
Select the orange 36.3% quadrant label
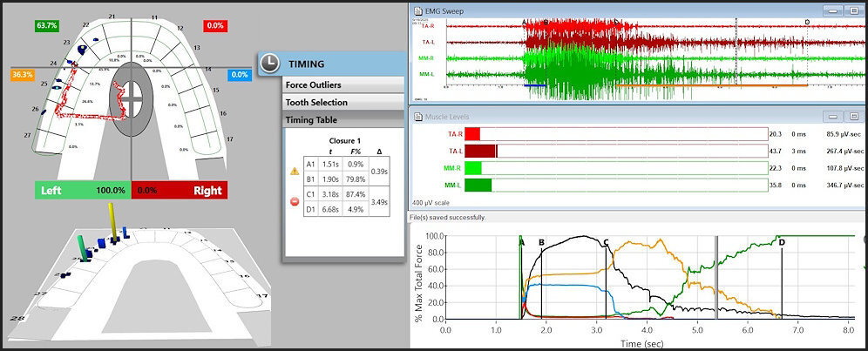23,75
